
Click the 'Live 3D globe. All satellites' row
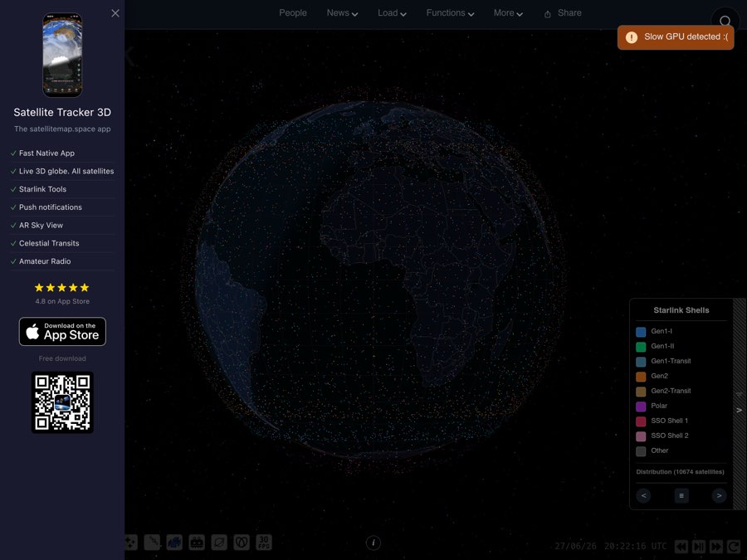62,172
